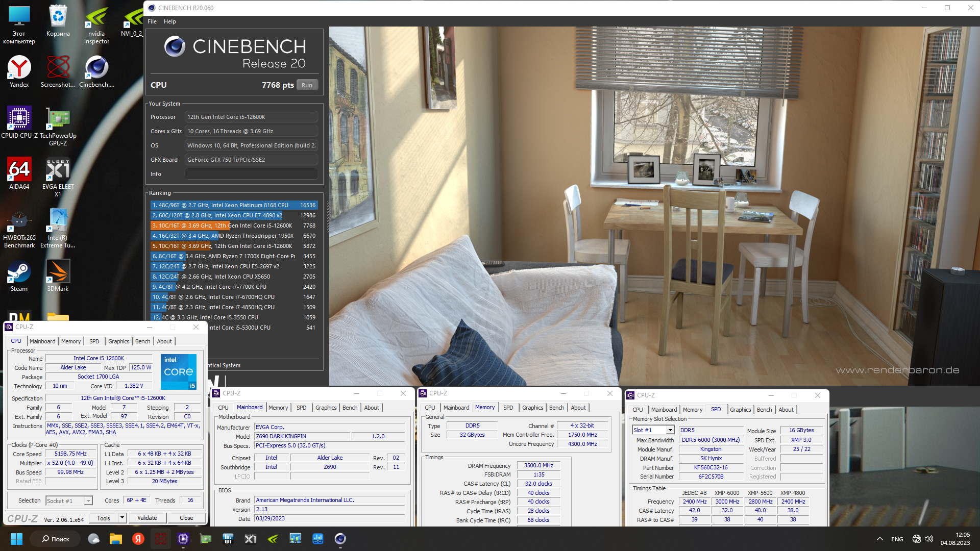980x551 pixels.
Task: Open the Socket #1 selection dropdown
Action: pyautogui.click(x=69, y=501)
